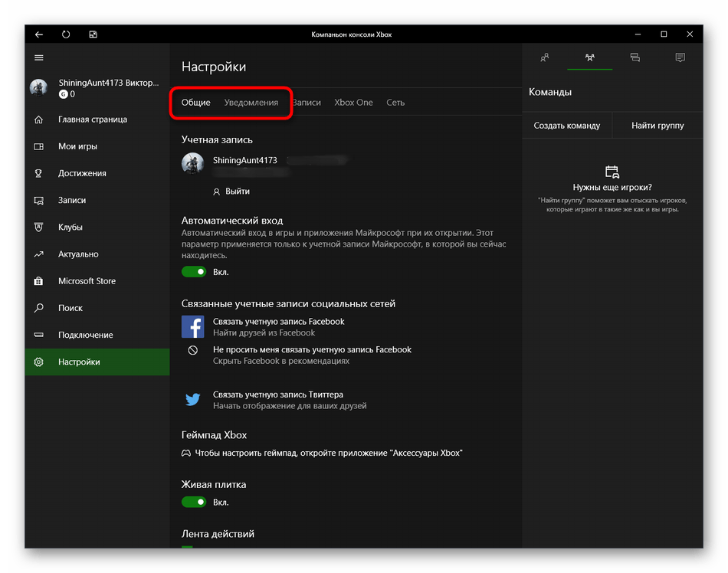The image size is (728, 573).
Task: Click the Клубы shield icon
Action: 38,228
